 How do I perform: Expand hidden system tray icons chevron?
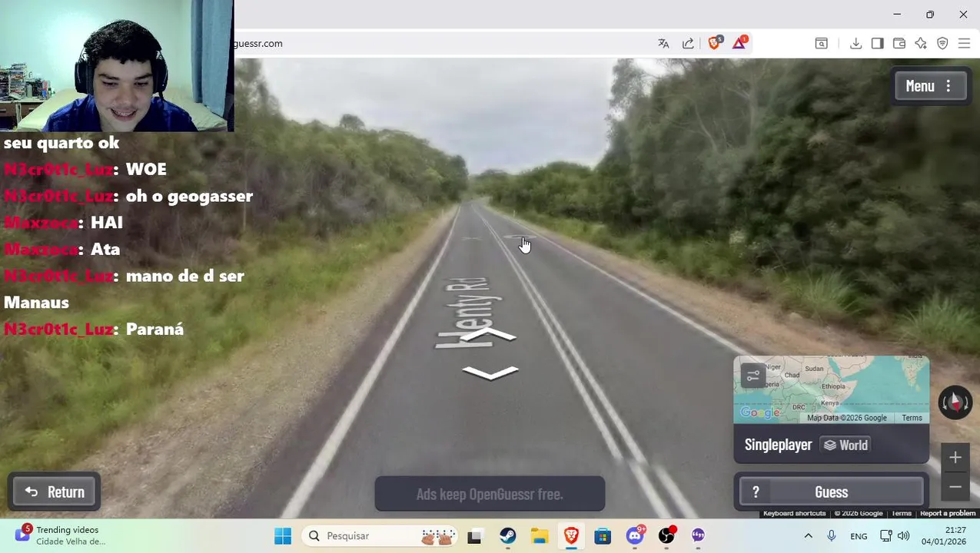(x=808, y=536)
